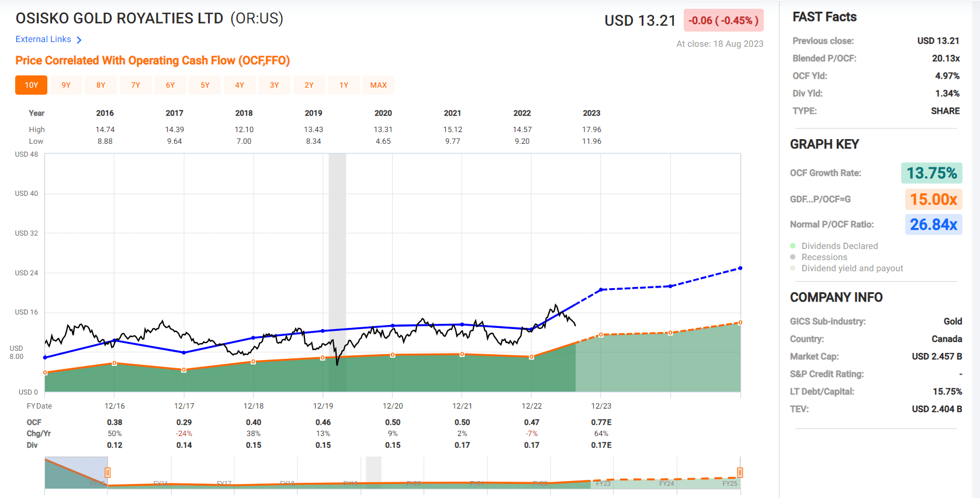
Task: Click the 12/16 orange OCF data point
Action: [115, 364]
